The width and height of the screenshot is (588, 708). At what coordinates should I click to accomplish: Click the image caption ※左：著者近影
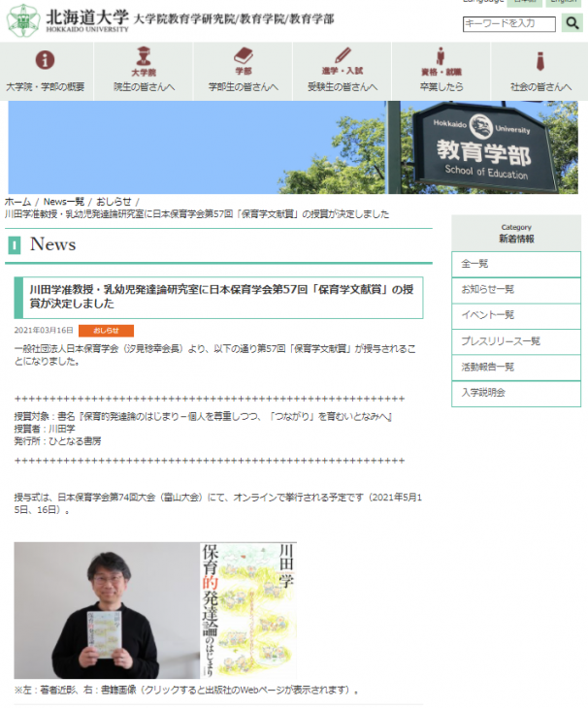tap(186, 690)
